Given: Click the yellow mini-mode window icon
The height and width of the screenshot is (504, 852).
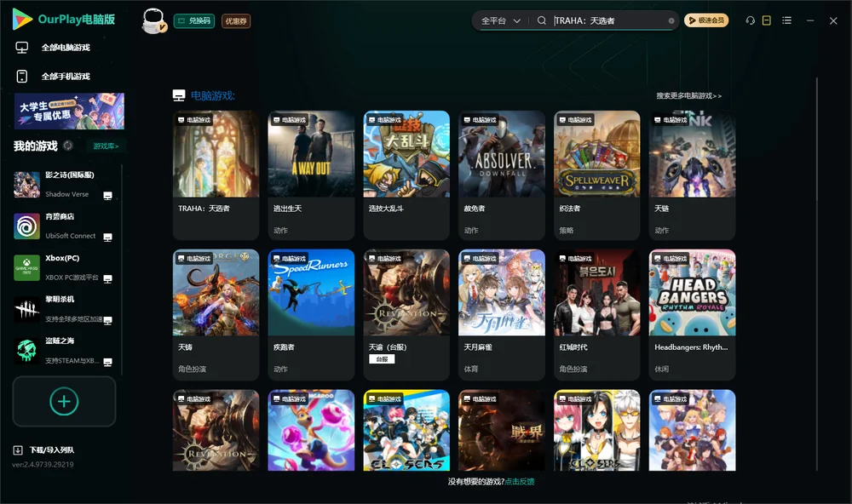Looking at the screenshot, I should 767,20.
